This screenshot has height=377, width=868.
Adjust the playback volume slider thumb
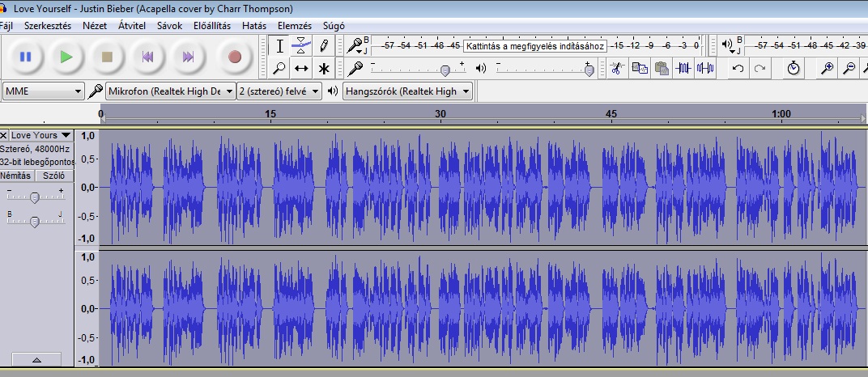(589, 70)
